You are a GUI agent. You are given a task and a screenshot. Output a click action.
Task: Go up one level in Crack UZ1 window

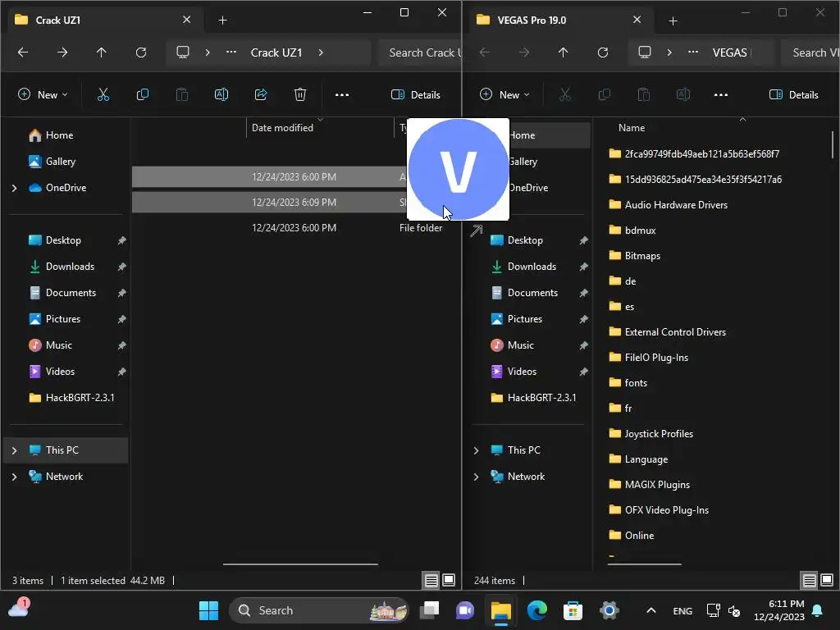[x=101, y=52]
